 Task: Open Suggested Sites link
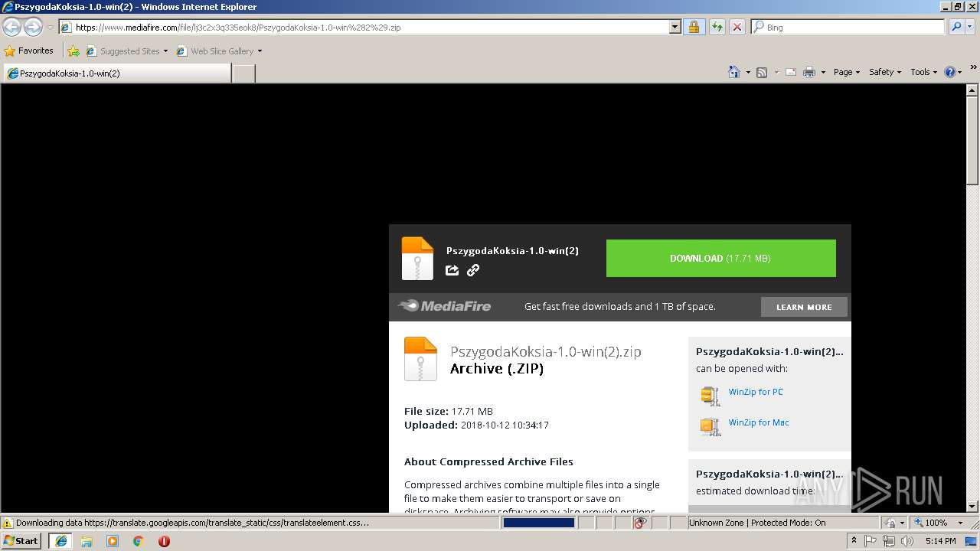click(x=126, y=51)
